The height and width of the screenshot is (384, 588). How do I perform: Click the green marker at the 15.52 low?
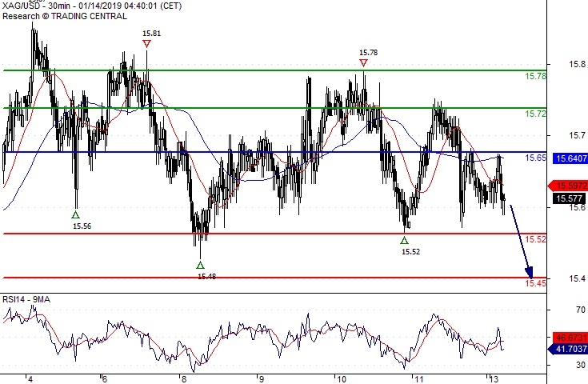(404, 240)
